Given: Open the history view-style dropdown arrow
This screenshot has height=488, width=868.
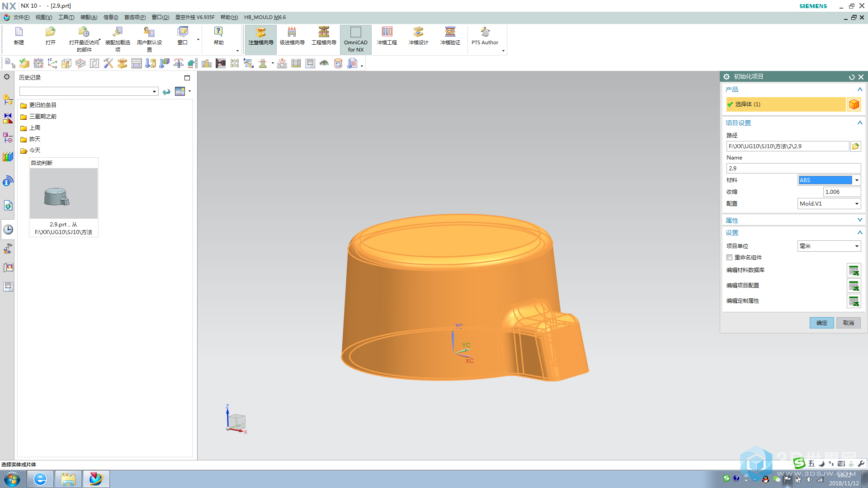Looking at the screenshot, I should coord(189,91).
